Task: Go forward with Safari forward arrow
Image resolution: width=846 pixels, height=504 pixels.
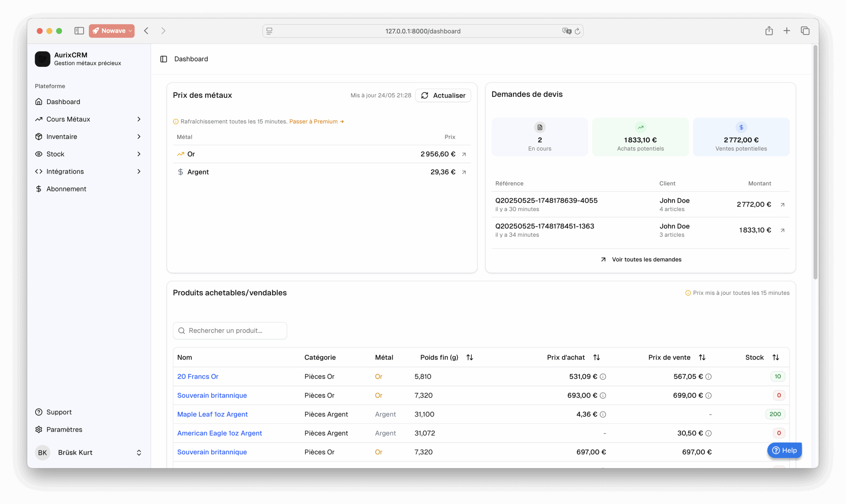Action: coord(163,31)
